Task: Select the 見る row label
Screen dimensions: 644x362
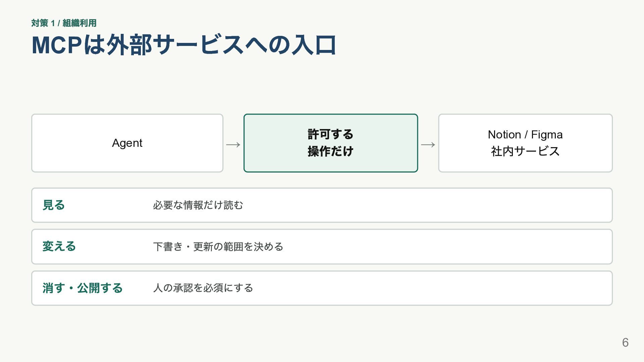Action: [54, 205]
